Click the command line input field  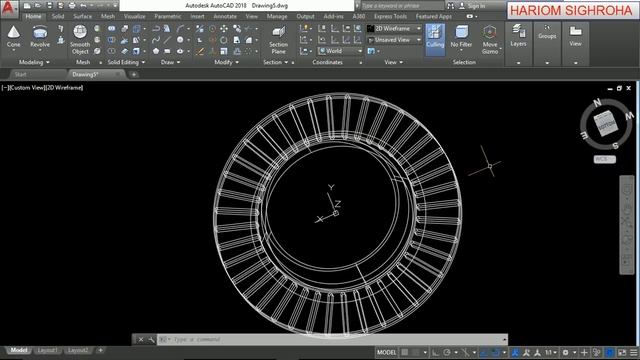[332, 340]
